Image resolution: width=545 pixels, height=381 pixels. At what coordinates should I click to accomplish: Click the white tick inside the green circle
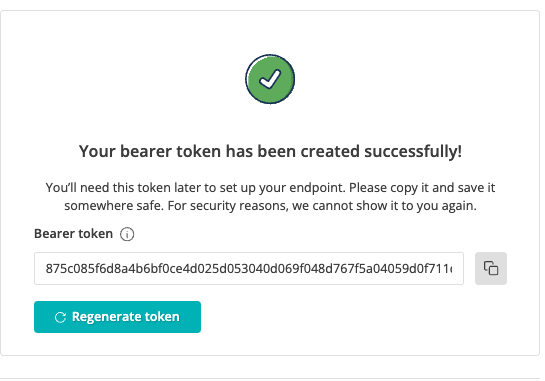tap(270, 79)
